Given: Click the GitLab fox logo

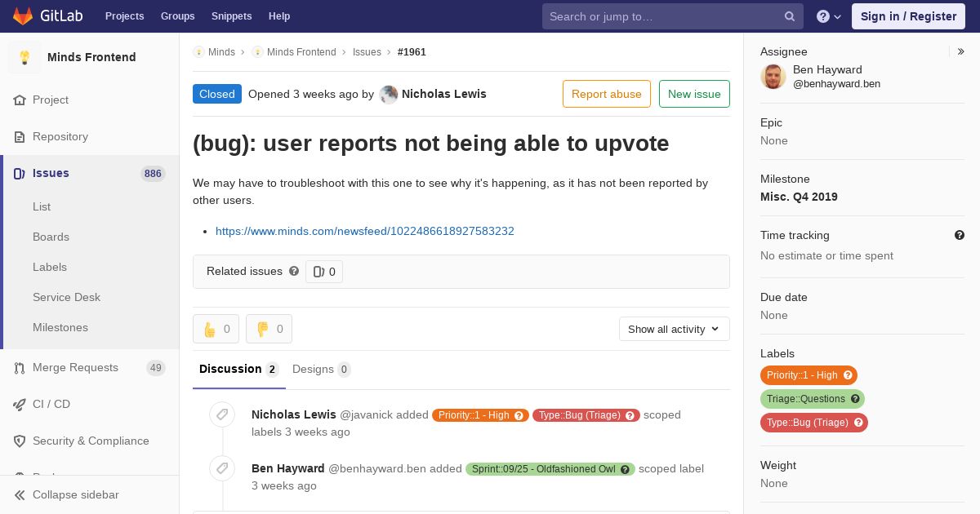Looking at the screenshot, I should tap(23, 16).
